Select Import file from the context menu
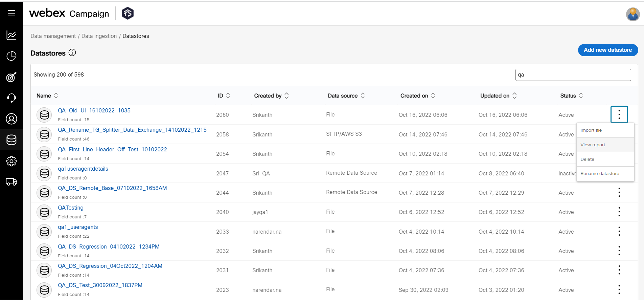This screenshot has width=644, height=300. pos(605,130)
